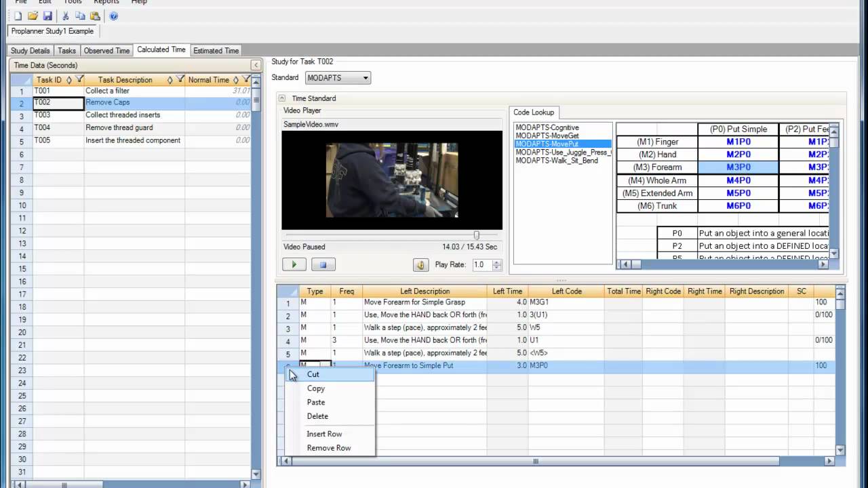This screenshot has height=488, width=868.
Task: Click the Normal Time column sort diamond
Action: 236,80
